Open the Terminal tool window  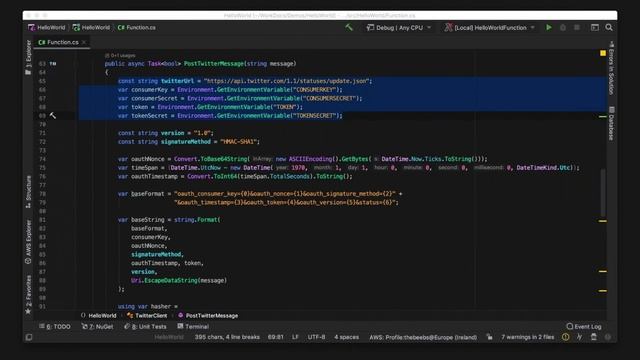pyautogui.click(x=193, y=327)
